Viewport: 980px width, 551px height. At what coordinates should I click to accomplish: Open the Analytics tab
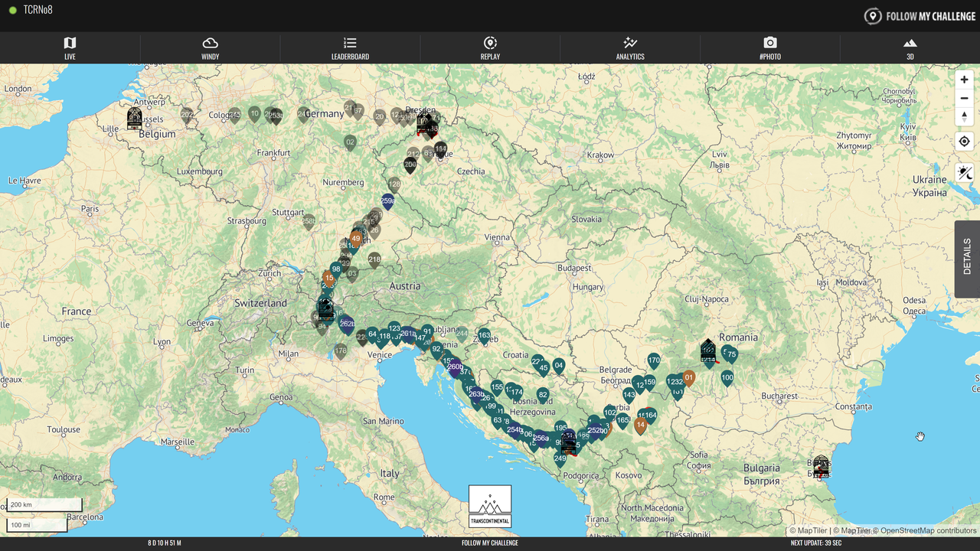click(630, 47)
